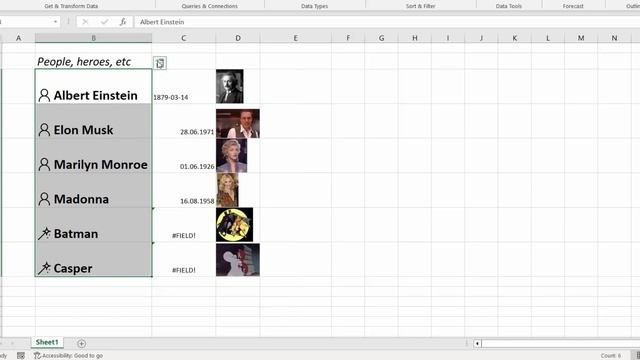Select the Albert Einstein cell
Viewport: 640px width, 360px height.
93,86
